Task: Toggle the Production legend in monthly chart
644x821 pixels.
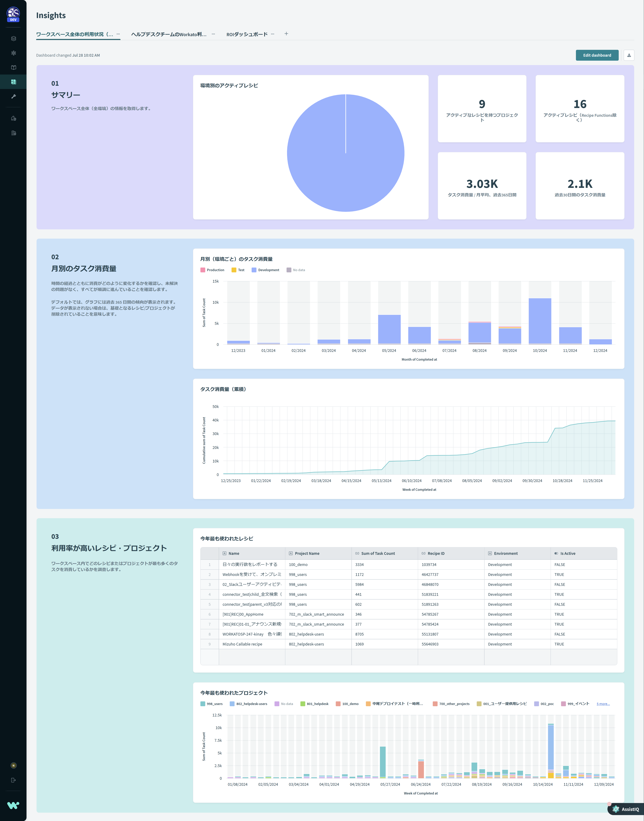Action: (213, 270)
